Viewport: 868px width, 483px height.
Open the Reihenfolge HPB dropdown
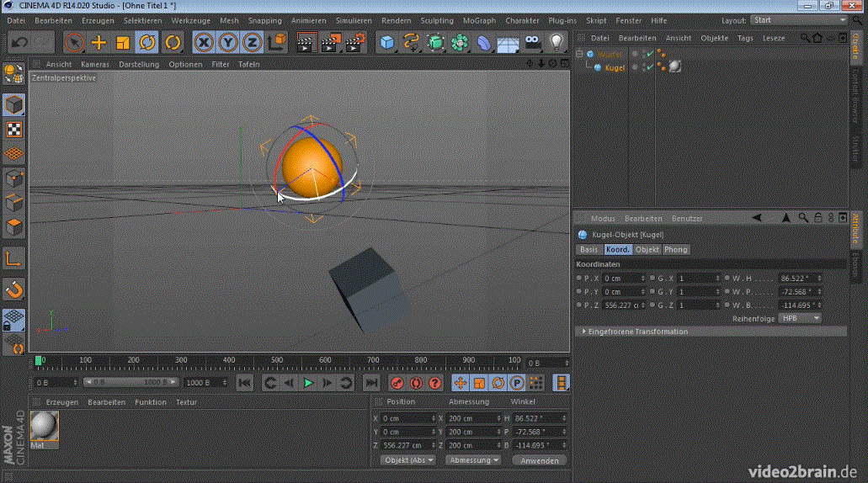tap(800, 318)
